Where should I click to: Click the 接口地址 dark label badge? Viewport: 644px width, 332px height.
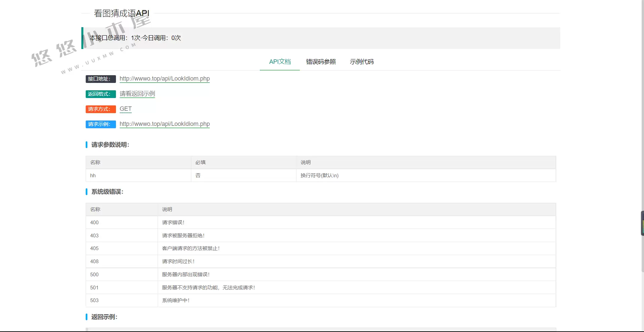coord(100,79)
